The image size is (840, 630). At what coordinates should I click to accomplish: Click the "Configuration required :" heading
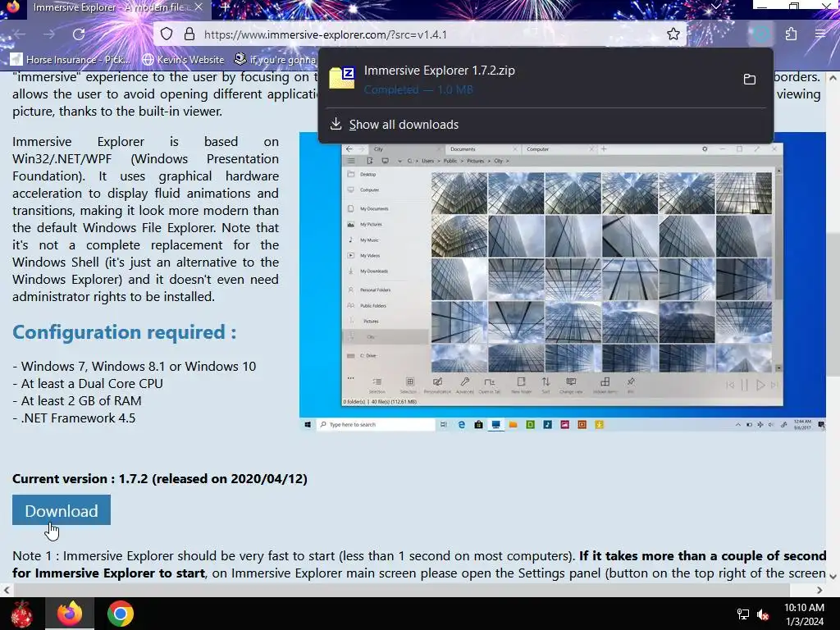125,332
